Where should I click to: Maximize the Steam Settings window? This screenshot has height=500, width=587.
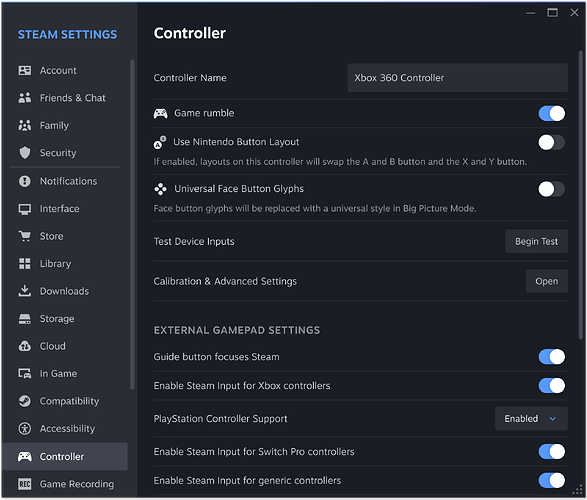click(553, 13)
